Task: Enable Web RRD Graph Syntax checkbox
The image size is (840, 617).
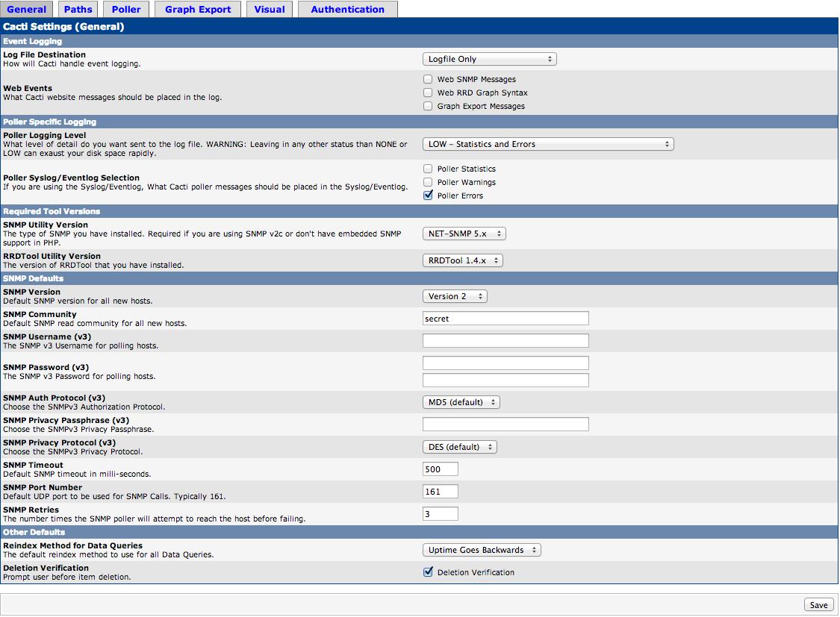Action: pos(428,93)
